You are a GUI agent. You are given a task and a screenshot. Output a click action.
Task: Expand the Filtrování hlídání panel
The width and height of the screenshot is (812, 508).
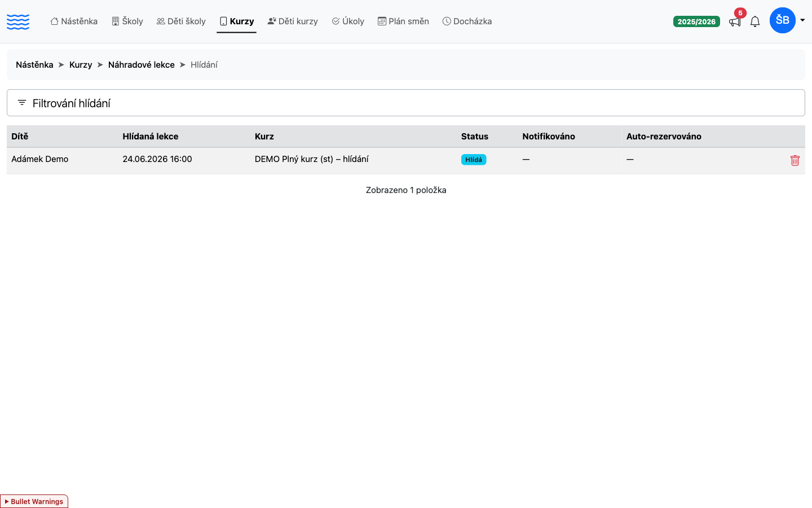tap(406, 103)
